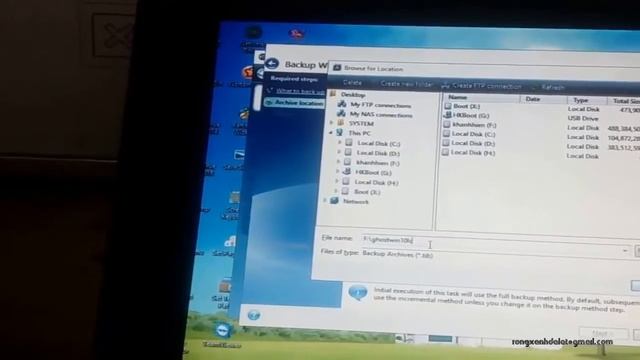Image resolution: width=640 pixels, height=360 pixels.
Task: Expand HKBoot (G:) in the tree
Action: (x=337, y=172)
